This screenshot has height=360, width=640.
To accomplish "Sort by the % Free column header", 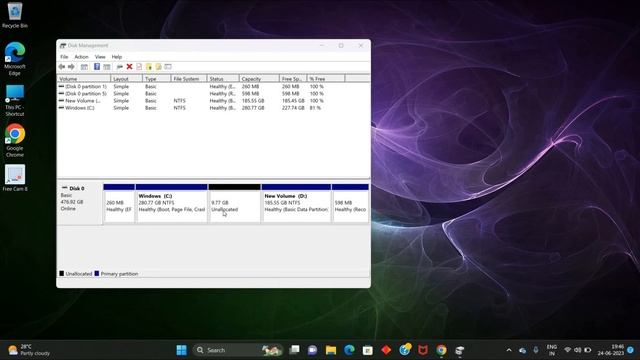I will click(x=326, y=78).
